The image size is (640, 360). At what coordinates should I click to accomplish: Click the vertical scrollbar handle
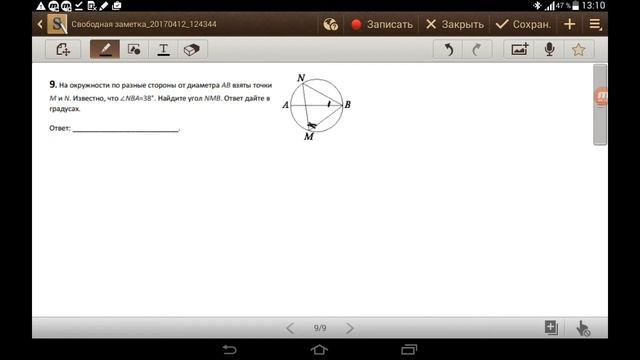600,104
